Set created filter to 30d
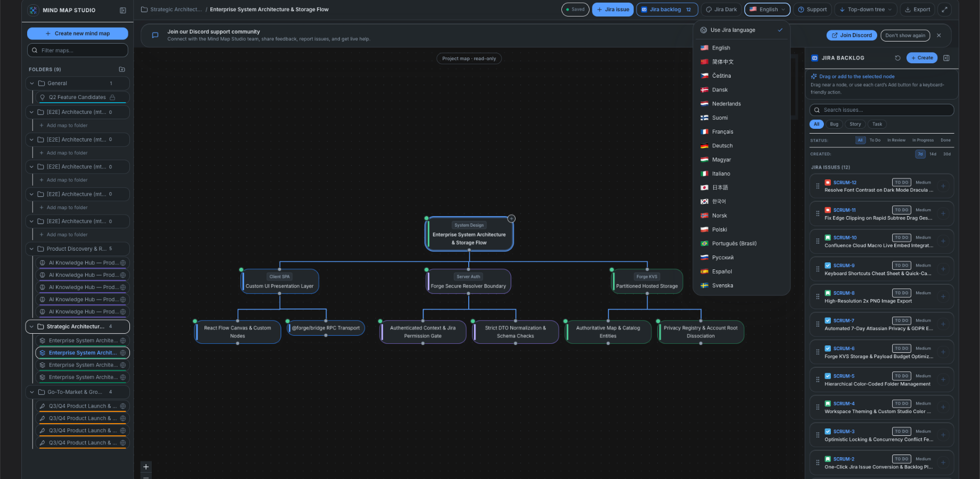980x479 pixels. pos(946,154)
